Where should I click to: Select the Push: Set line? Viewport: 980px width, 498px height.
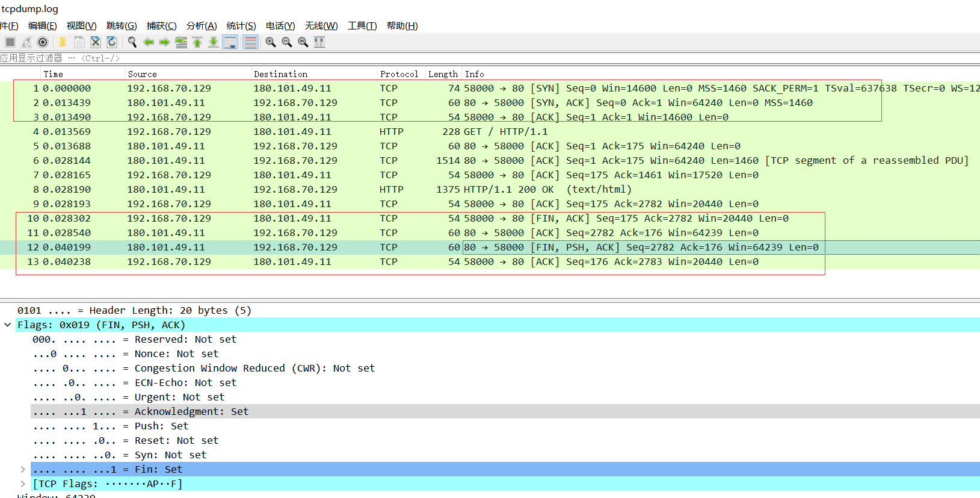point(110,426)
